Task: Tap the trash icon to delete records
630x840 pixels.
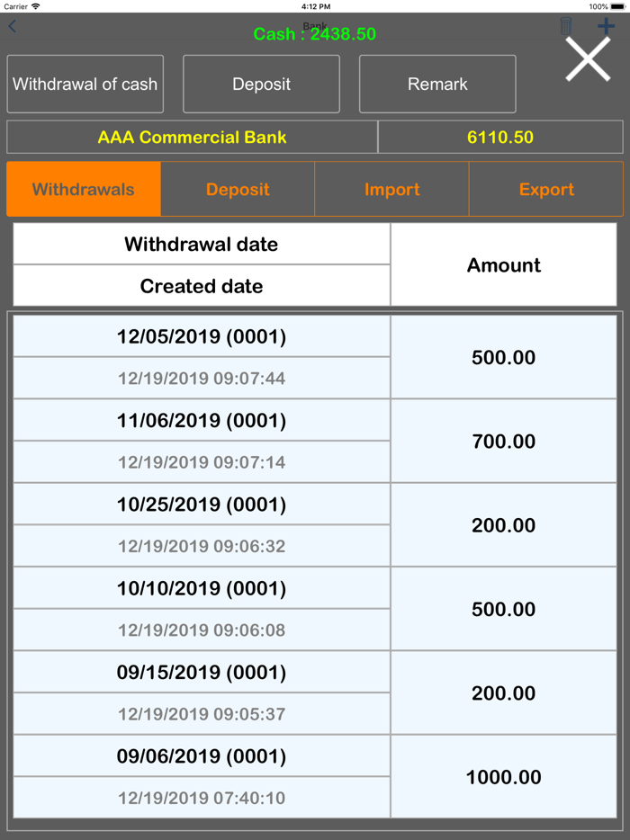Action: point(564,26)
